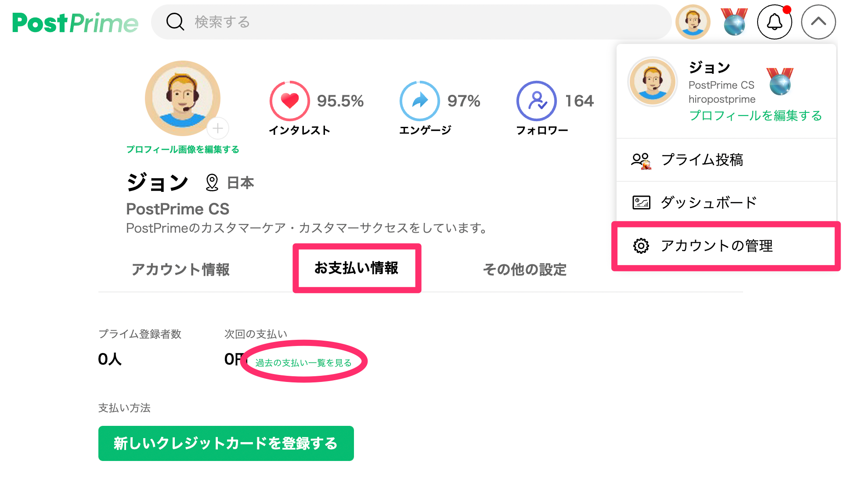Switch to お支払い情報 tab
This screenshot has width=859, height=504.
point(356,268)
